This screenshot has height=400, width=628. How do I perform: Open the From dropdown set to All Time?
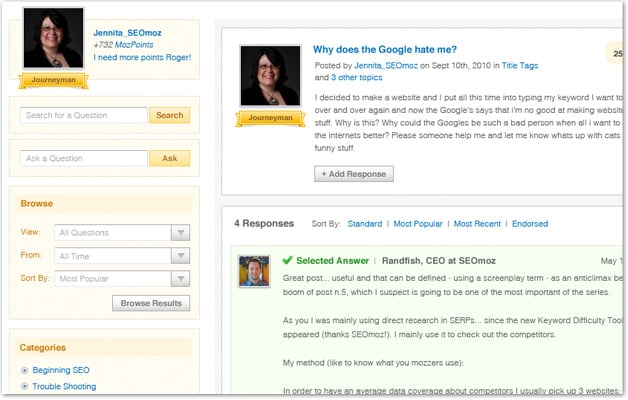tap(122, 256)
